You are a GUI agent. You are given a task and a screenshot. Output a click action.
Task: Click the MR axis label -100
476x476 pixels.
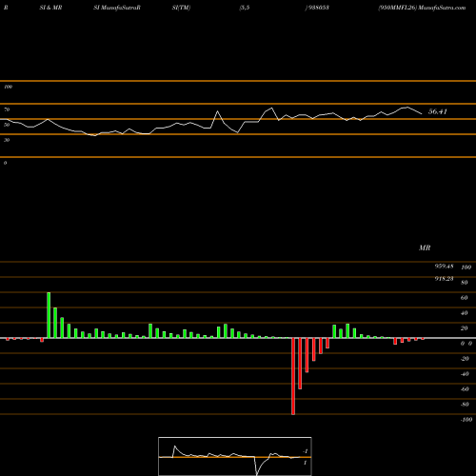click(466, 420)
